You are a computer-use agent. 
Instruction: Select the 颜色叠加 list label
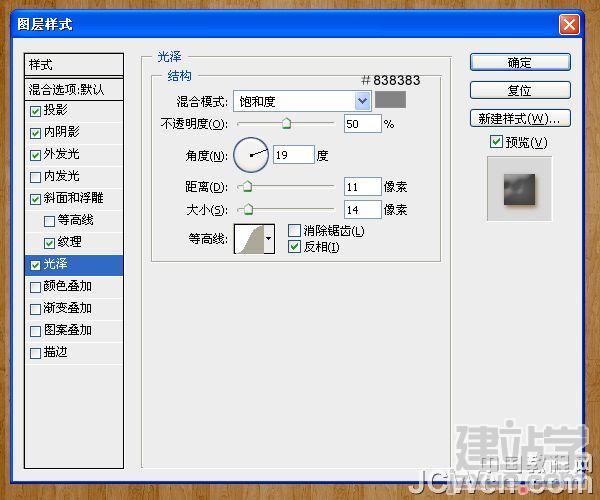[68, 286]
